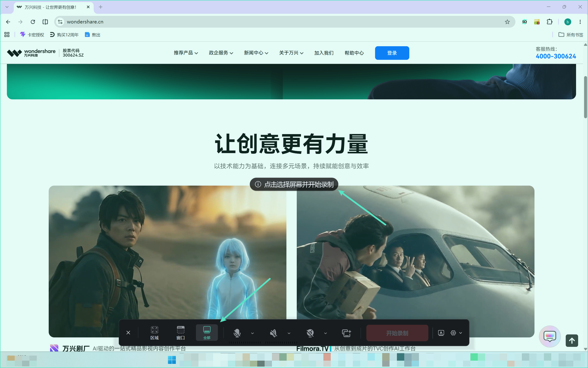The width and height of the screenshot is (588, 368).
Task: Expand the 新闻中心 menu
Action: (256, 53)
